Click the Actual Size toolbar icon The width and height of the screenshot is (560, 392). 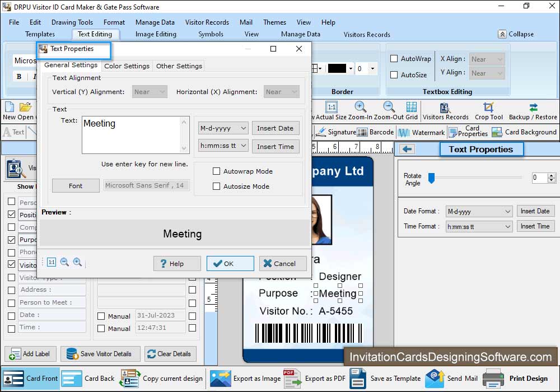(x=332, y=107)
